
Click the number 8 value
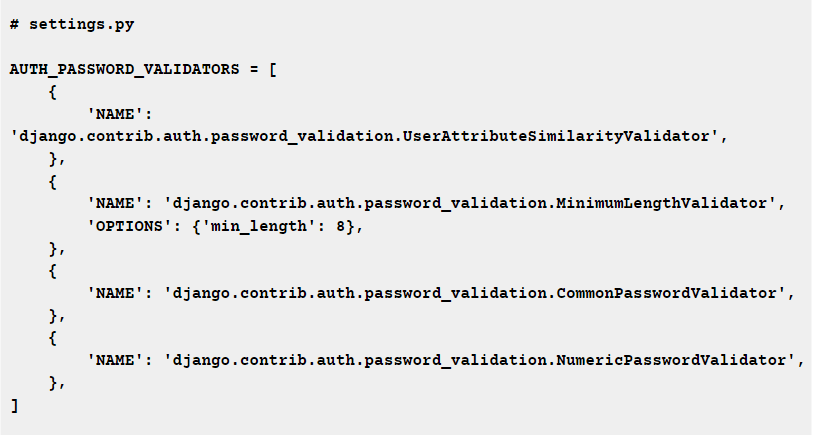(x=340, y=226)
